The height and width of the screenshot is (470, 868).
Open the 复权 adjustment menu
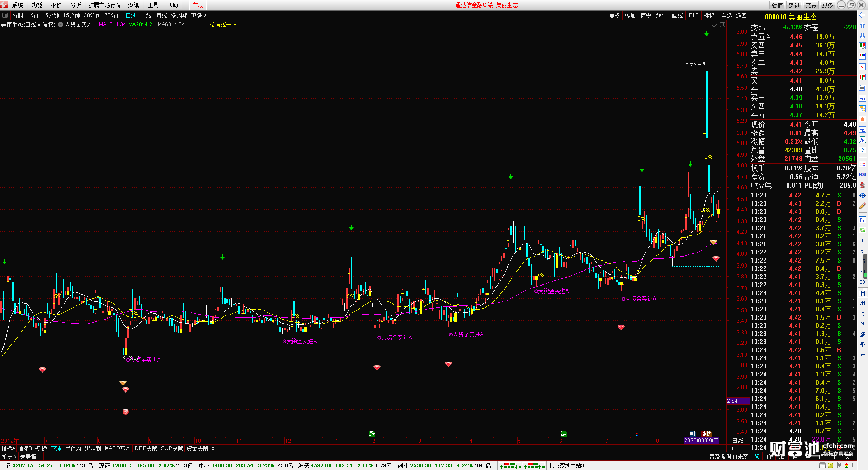pyautogui.click(x=615, y=15)
